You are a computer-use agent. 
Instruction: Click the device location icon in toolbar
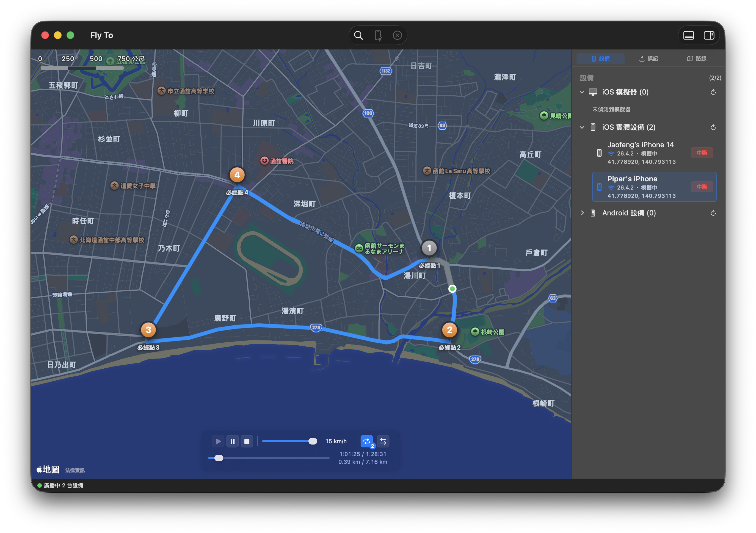click(x=378, y=35)
